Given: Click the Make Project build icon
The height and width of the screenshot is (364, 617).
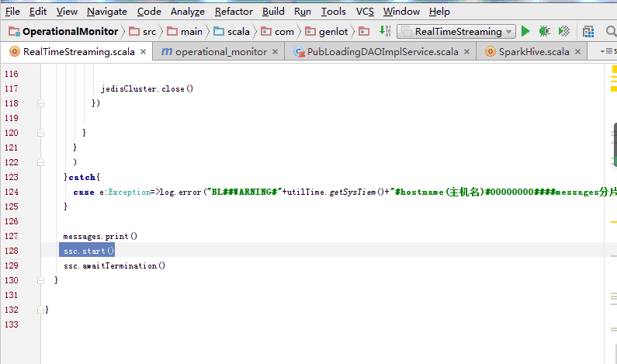Looking at the screenshot, I should click(x=386, y=32).
